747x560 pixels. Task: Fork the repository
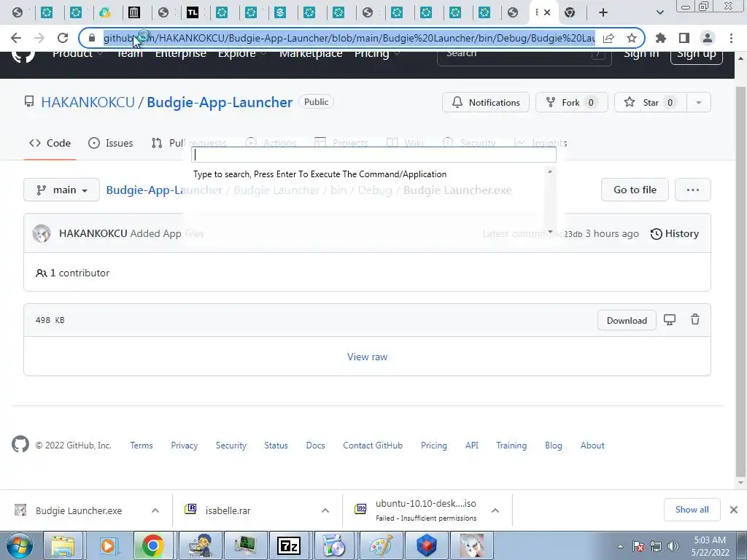tap(572, 102)
